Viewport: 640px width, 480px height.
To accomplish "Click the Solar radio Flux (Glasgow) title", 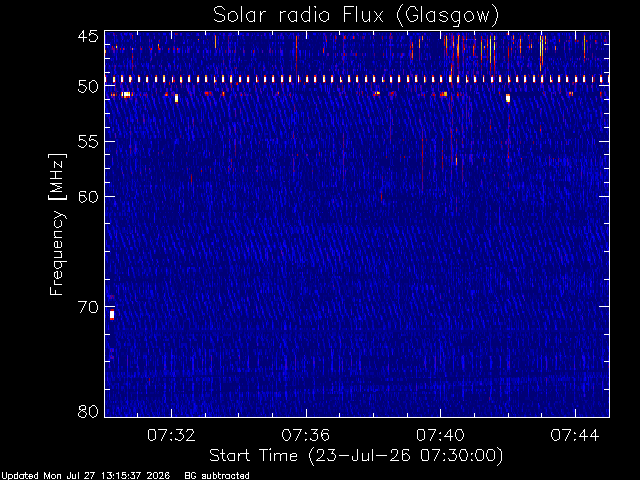I will click(356, 16).
